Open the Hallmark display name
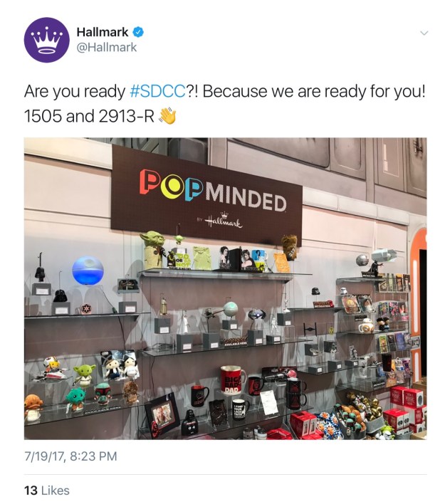This screenshot has width=445, height=504. [103, 32]
